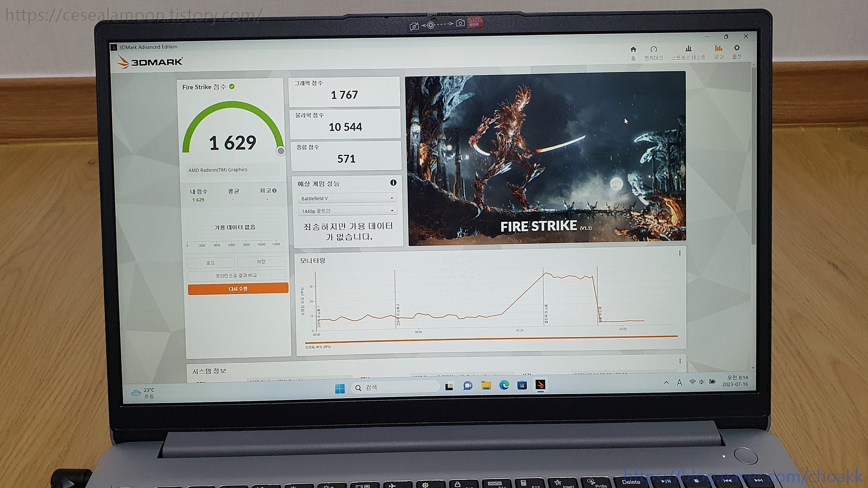Click the estimated game performance info icon
This screenshot has height=488, width=868.
pos(393,183)
